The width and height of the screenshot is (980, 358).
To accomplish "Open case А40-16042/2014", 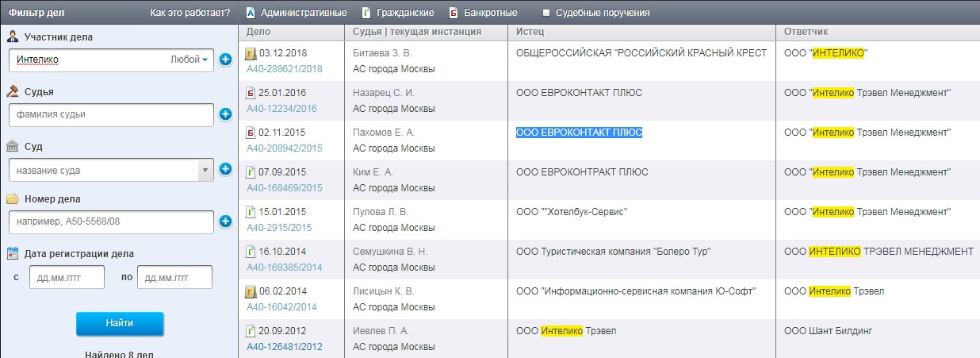I will pos(281,307).
